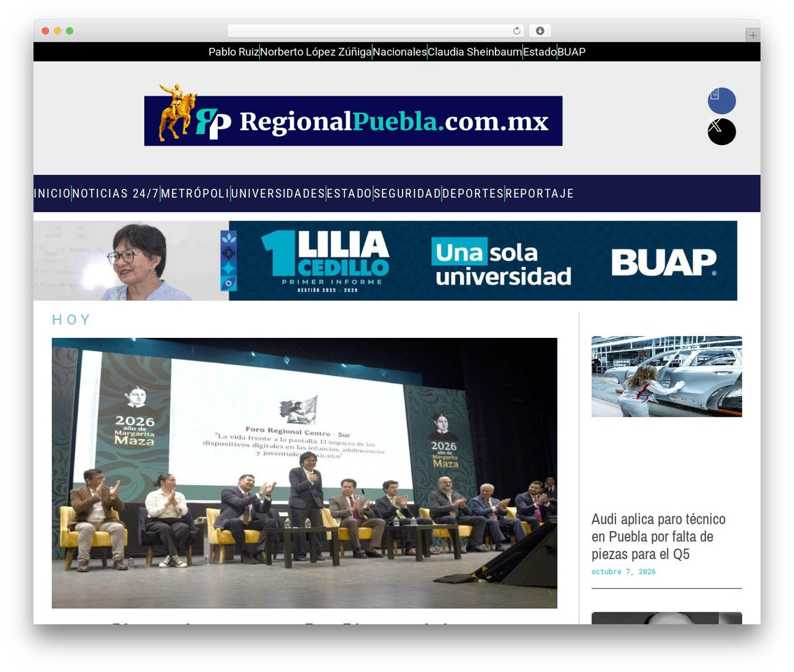794x672 pixels.
Task: Click the RegionalPuebla.com.mx logo banner
Action: (x=354, y=115)
